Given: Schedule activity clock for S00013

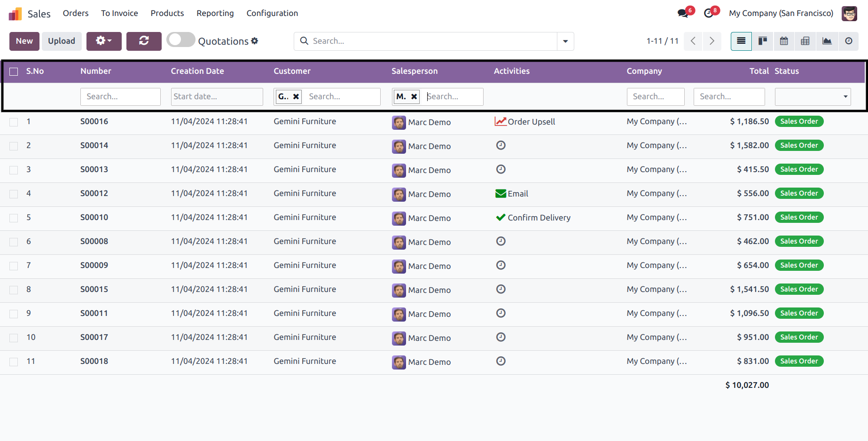Looking at the screenshot, I should point(501,169).
